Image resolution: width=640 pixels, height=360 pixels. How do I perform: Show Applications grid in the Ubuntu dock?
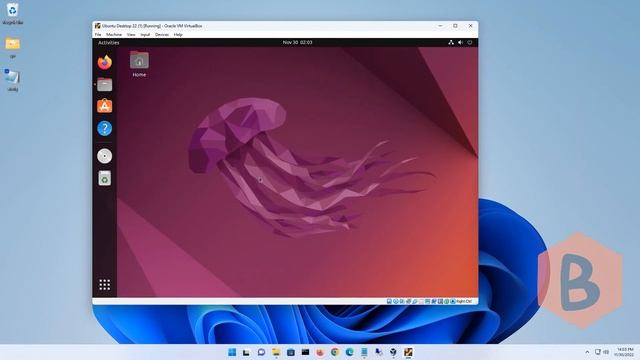point(104,284)
